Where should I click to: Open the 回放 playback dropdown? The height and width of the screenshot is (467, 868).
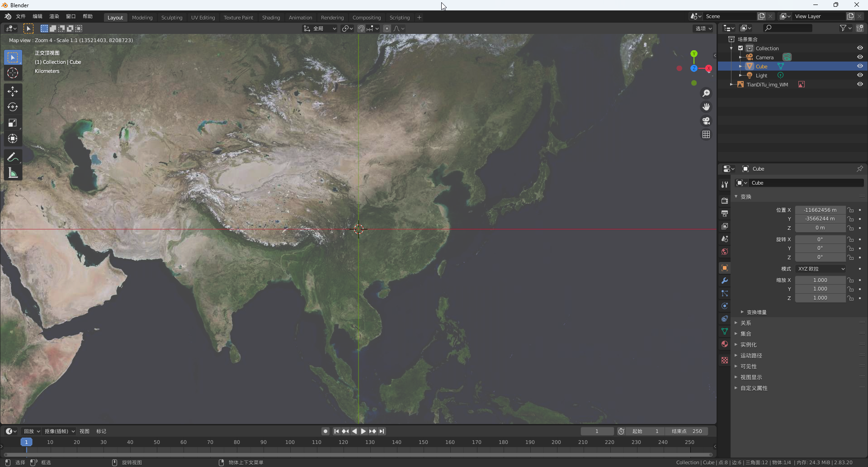pos(32,431)
